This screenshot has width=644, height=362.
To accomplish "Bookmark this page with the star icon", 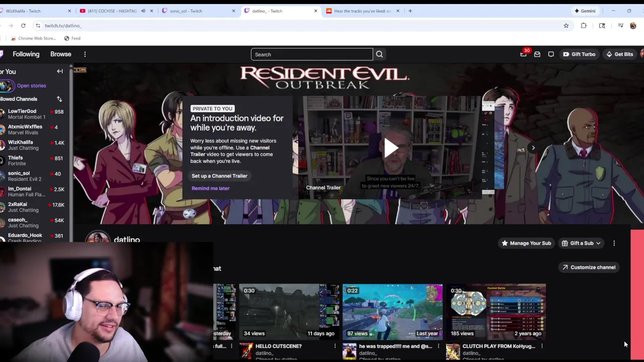I will tap(566, 26).
